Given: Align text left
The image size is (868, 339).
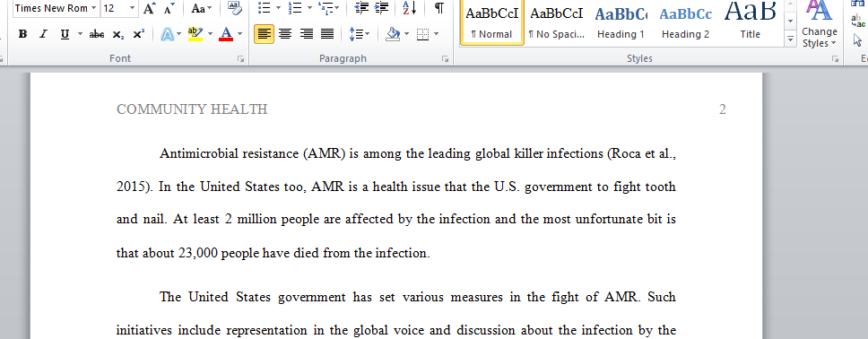Looking at the screenshot, I should (265, 34).
